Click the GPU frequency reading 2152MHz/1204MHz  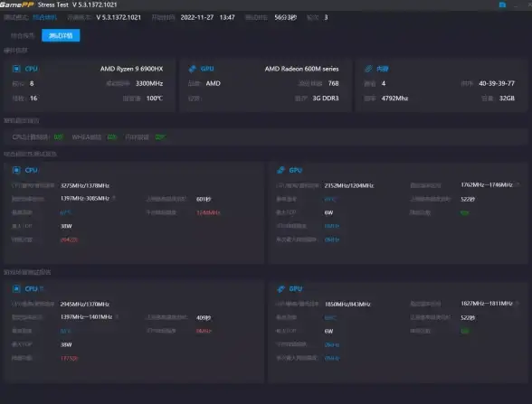pos(349,186)
